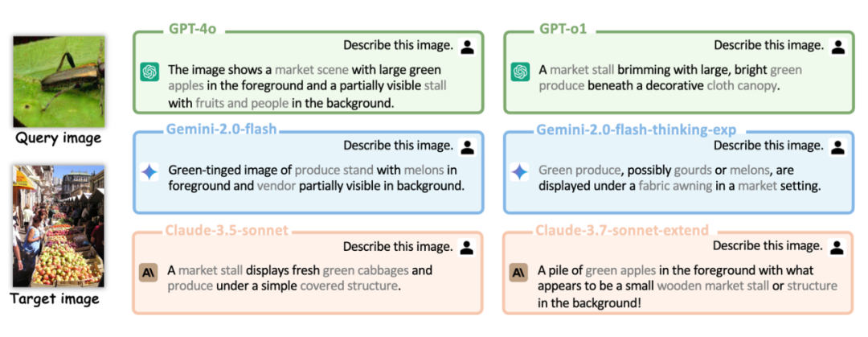Click the ChatGPT logo in GPT-o1 panel
The width and height of the screenshot is (868, 337).
(519, 72)
